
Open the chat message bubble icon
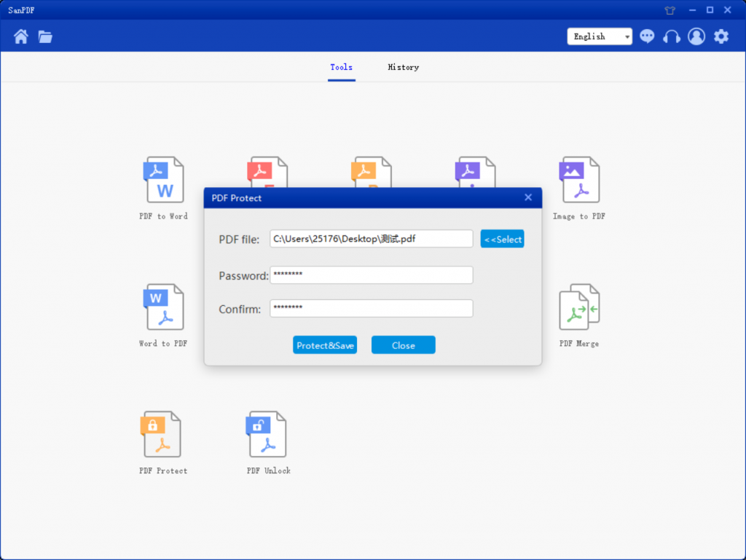[x=647, y=36]
